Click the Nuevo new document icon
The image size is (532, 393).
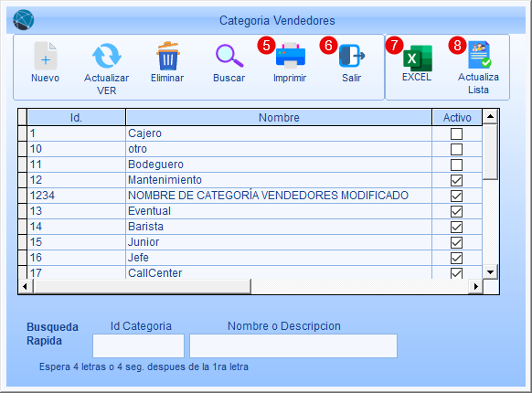(x=46, y=56)
